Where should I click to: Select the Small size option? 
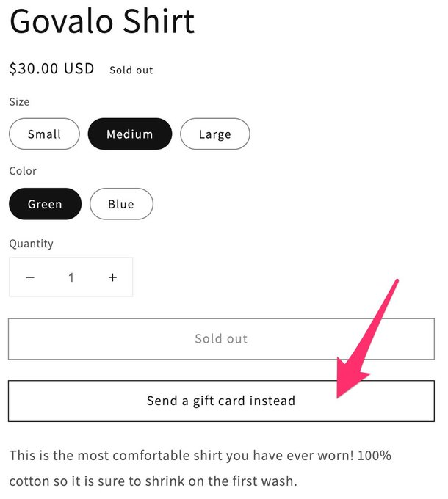click(44, 134)
